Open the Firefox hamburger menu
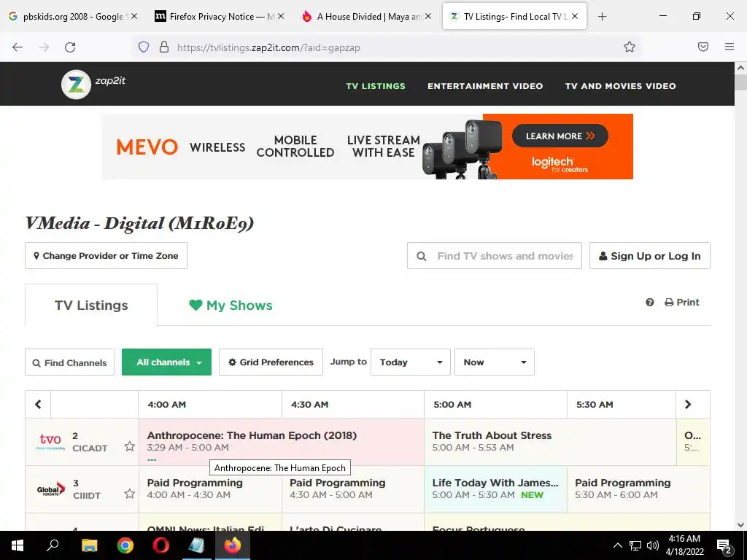 click(729, 47)
